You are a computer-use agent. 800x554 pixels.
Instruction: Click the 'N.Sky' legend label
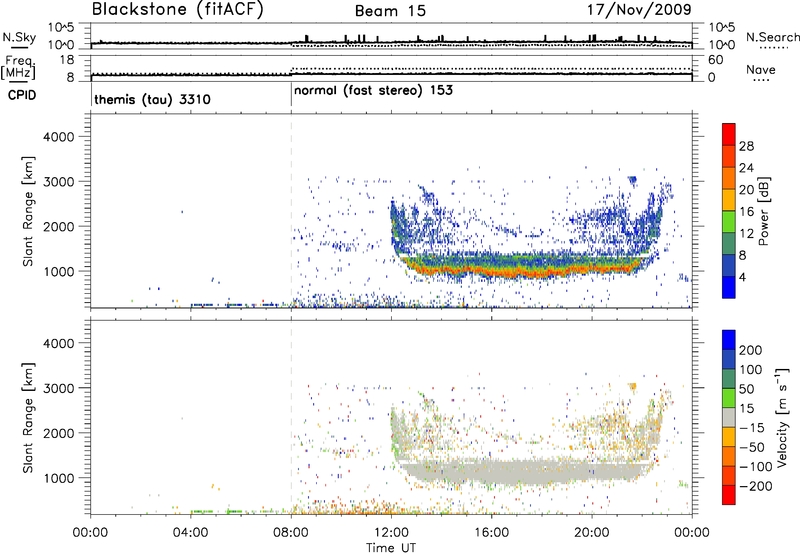(19, 37)
